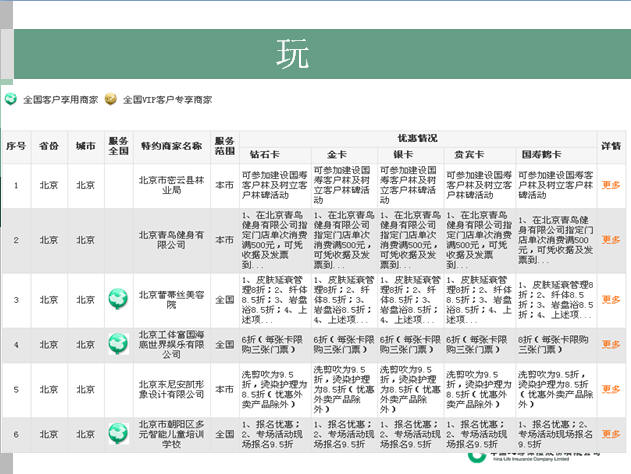Click the China Life logo at bottom
Image resolution: width=631 pixels, height=474 pixels.
(533, 457)
